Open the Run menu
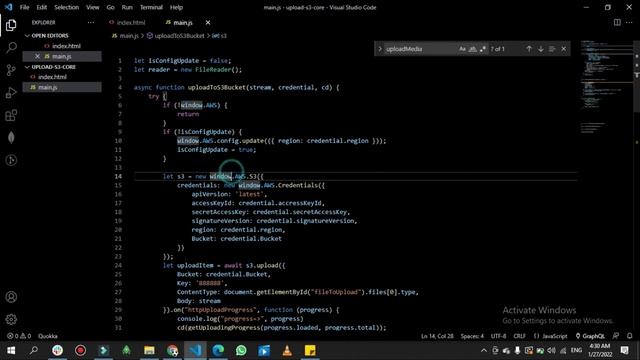This screenshot has height=360, width=640. tap(127, 7)
